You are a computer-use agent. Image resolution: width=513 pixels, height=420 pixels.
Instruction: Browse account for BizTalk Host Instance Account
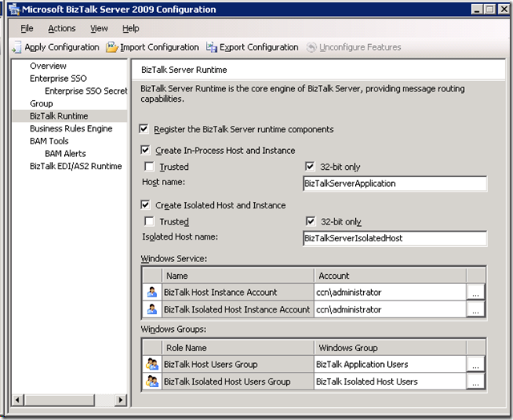[475, 292]
